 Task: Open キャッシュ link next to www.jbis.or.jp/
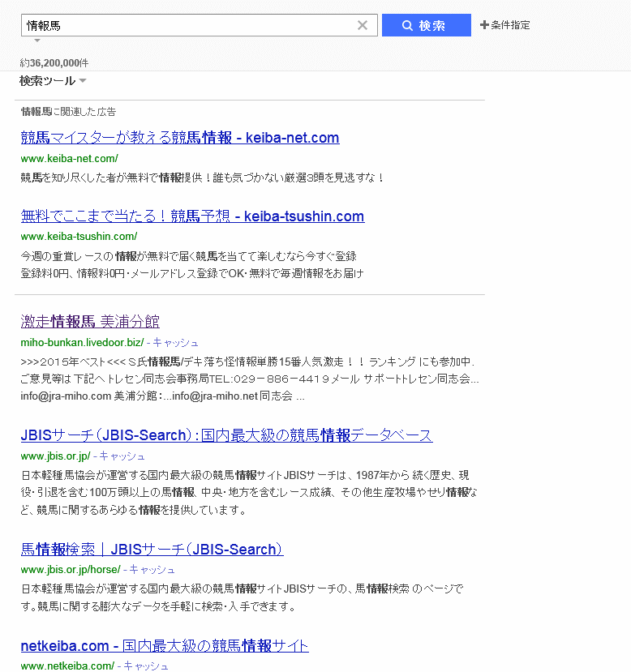tap(122, 456)
